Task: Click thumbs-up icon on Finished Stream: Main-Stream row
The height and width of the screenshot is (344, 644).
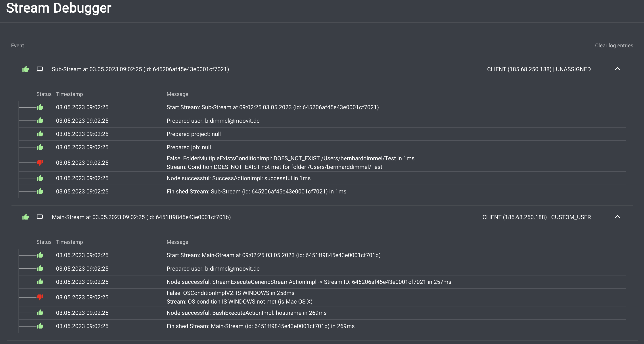Action: tap(40, 326)
